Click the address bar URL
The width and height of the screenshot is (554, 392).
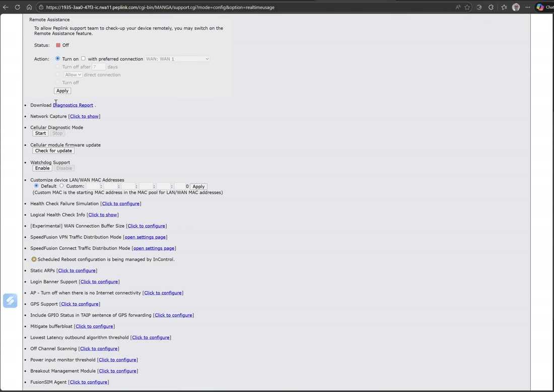pos(160,7)
